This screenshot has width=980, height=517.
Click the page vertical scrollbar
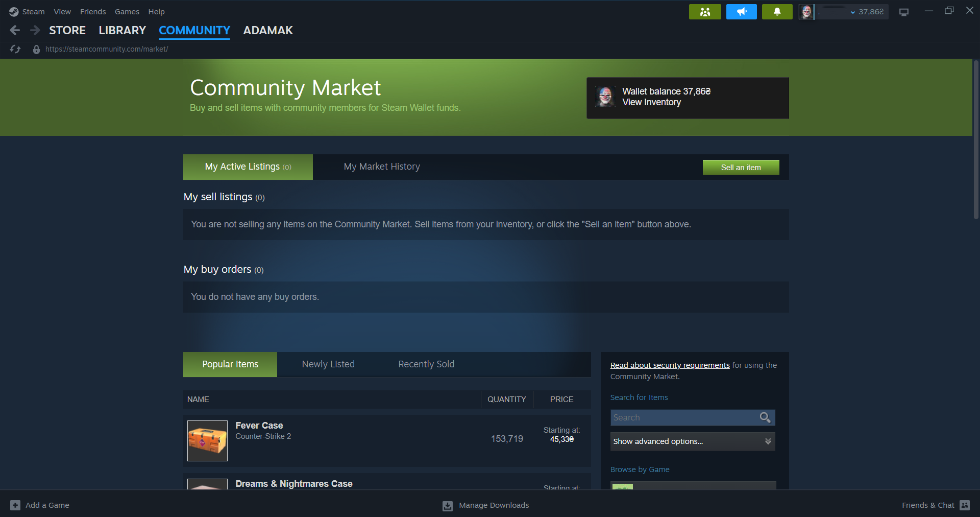tap(976, 140)
